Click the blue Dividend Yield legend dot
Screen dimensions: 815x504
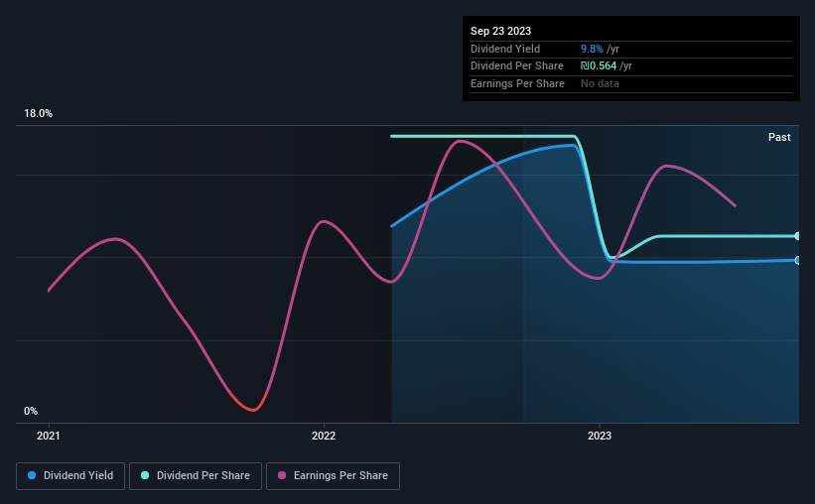click(32, 475)
